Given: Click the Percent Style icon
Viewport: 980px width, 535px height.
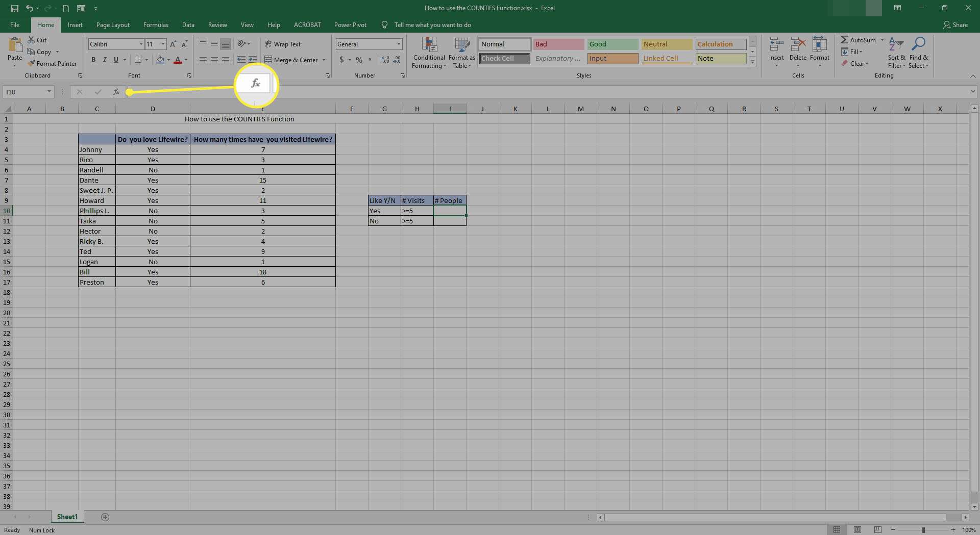Looking at the screenshot, I should [359, 60].
